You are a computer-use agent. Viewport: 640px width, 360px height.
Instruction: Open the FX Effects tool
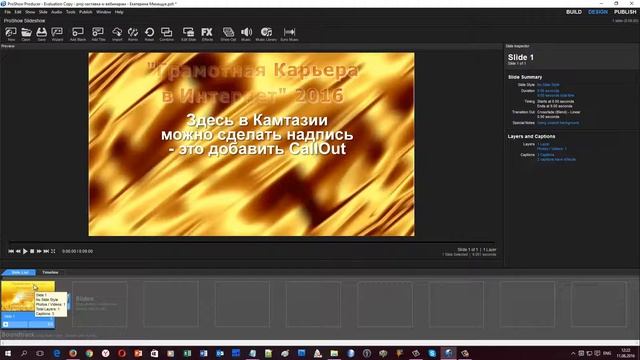(x=207, y=33)
